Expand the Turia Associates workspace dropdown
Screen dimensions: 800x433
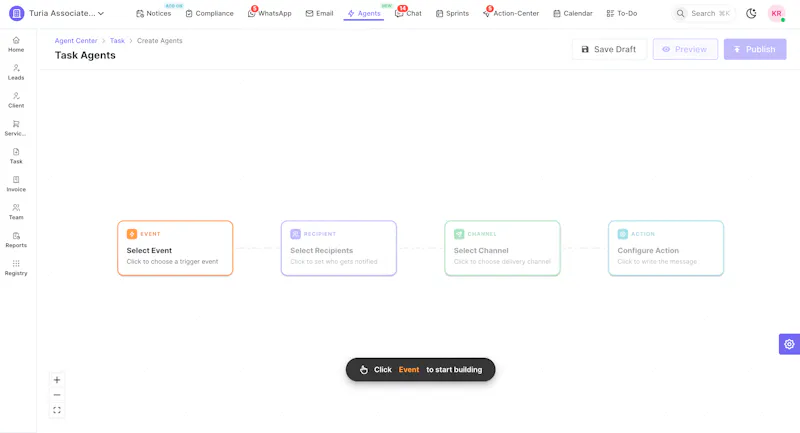pyautogui.click(x=66, y=13)
